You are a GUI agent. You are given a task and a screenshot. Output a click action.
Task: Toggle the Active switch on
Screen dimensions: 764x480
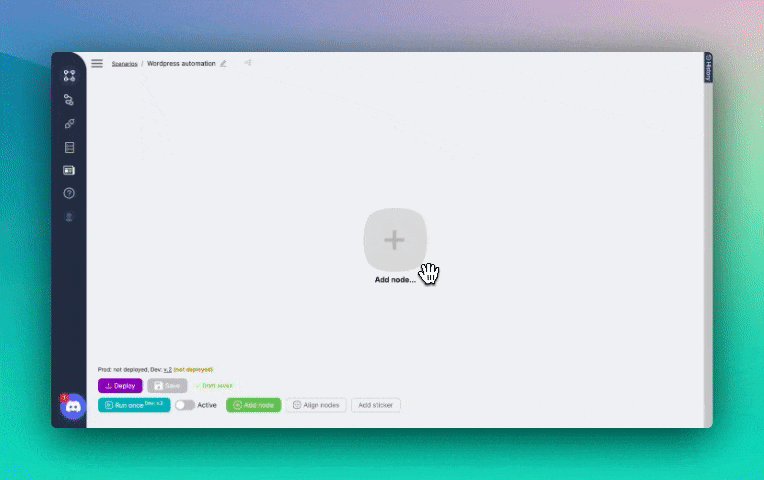click(185, 405)
